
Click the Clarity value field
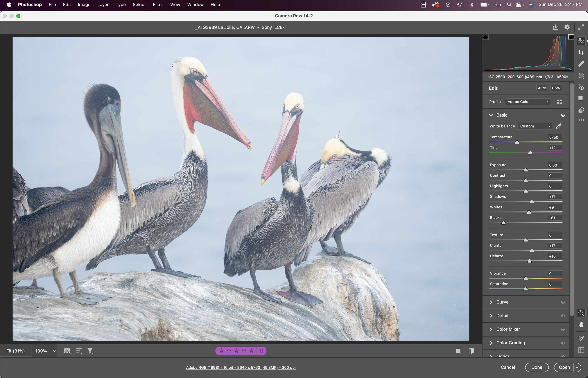pos(555,246)
